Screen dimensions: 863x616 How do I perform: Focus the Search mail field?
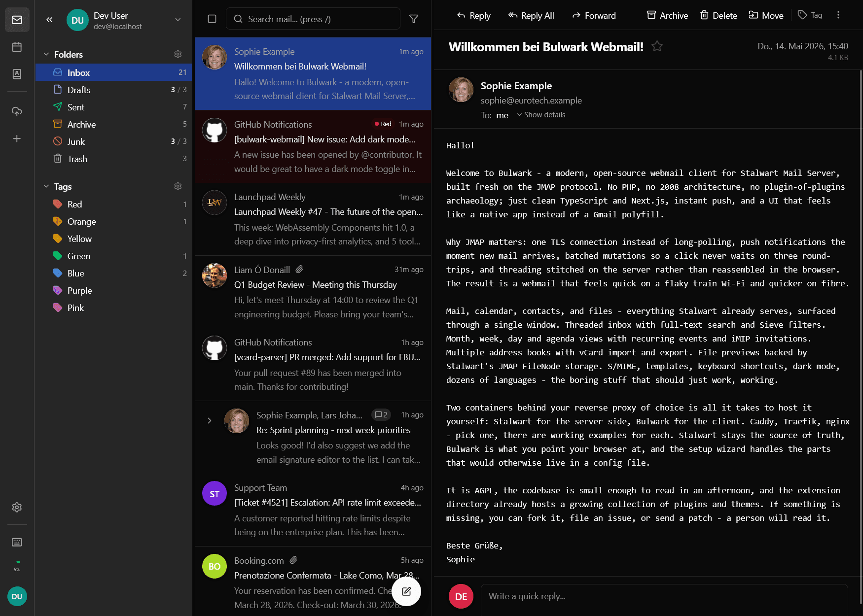[x=313, y=19]
